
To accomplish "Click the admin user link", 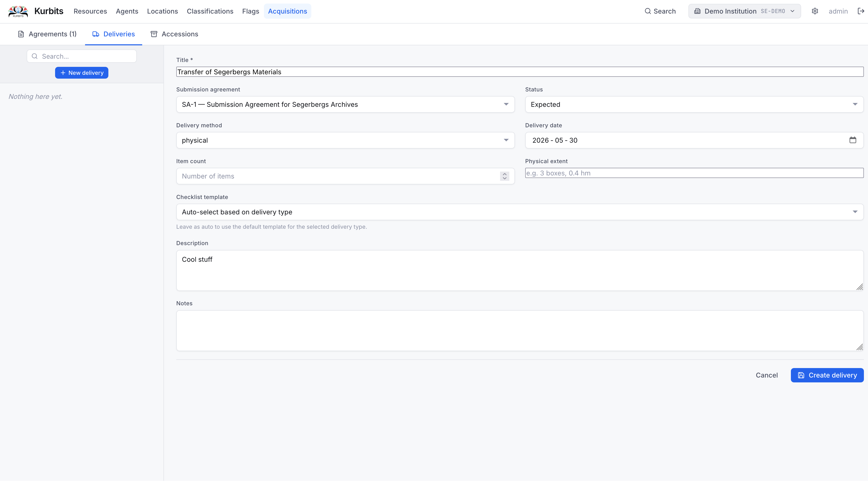I will click(838, 11).
